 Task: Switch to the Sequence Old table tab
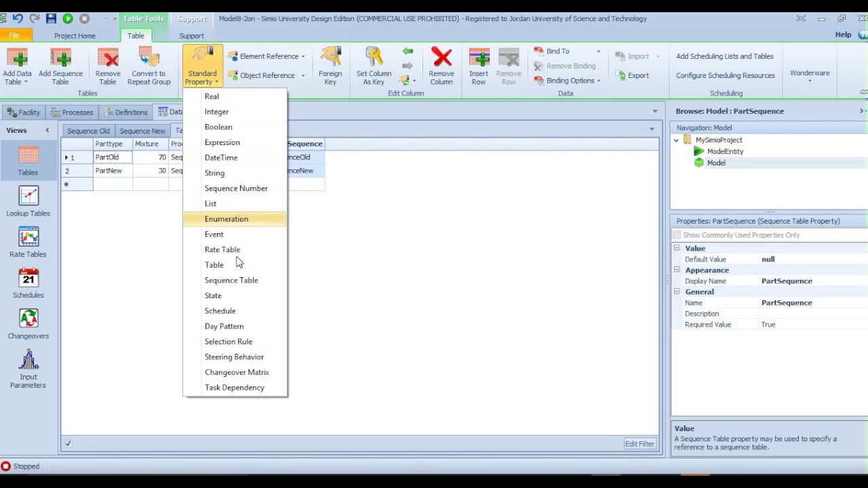point(88,131)
